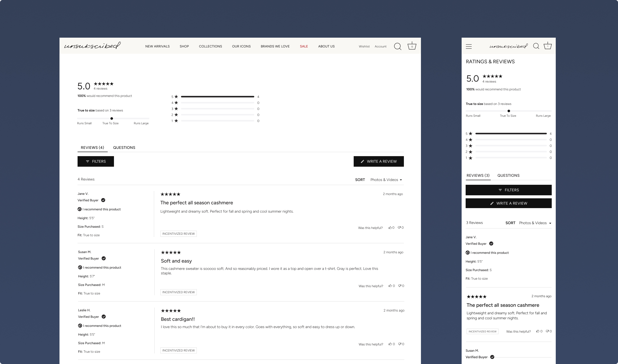The image size is (618, 364).
Task: Click the desktop header search magnifier icon
Action: (x=397, y=46)
